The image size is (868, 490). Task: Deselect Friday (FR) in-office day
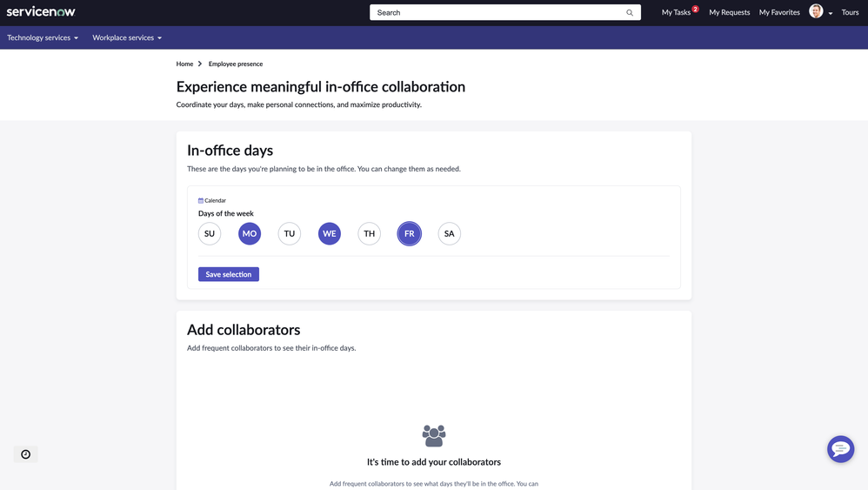[409, 233]
